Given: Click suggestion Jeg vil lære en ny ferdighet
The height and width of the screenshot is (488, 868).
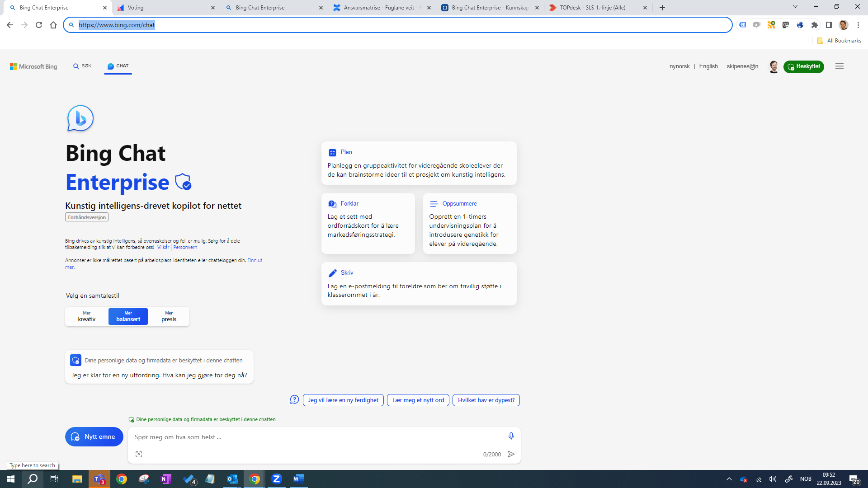Looking at the screenshot, I should coord(343,400).
